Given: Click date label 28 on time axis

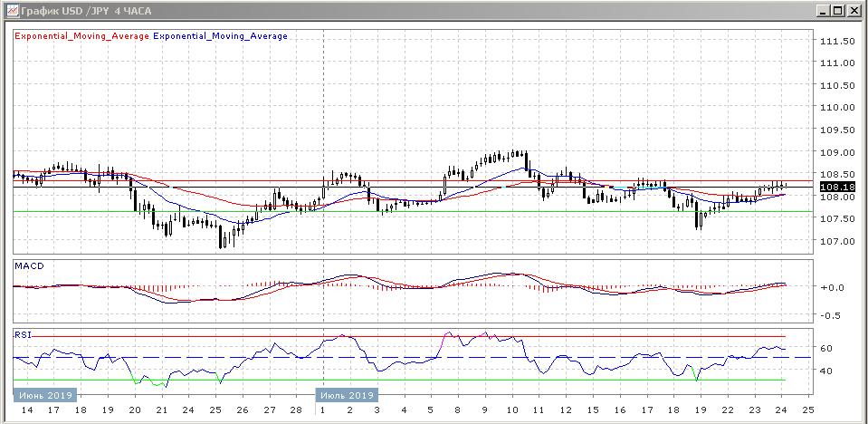Looking at the screenshot, I should [x=296, y=410].
